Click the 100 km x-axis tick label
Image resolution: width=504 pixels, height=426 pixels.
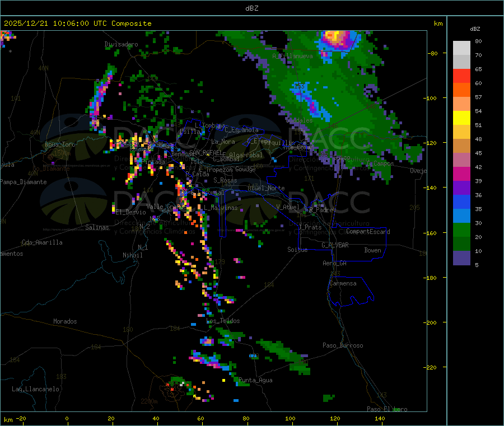pos(290,418)
